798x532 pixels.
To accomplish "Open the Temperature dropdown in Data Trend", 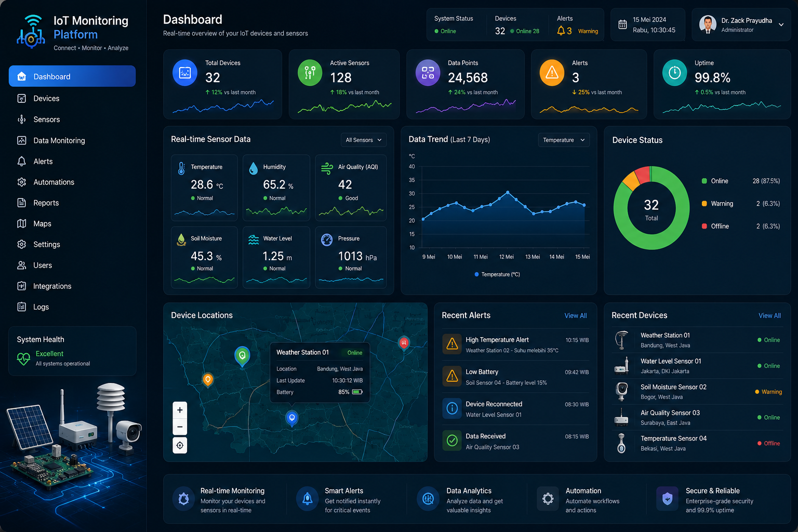I will tap(564, 140).
